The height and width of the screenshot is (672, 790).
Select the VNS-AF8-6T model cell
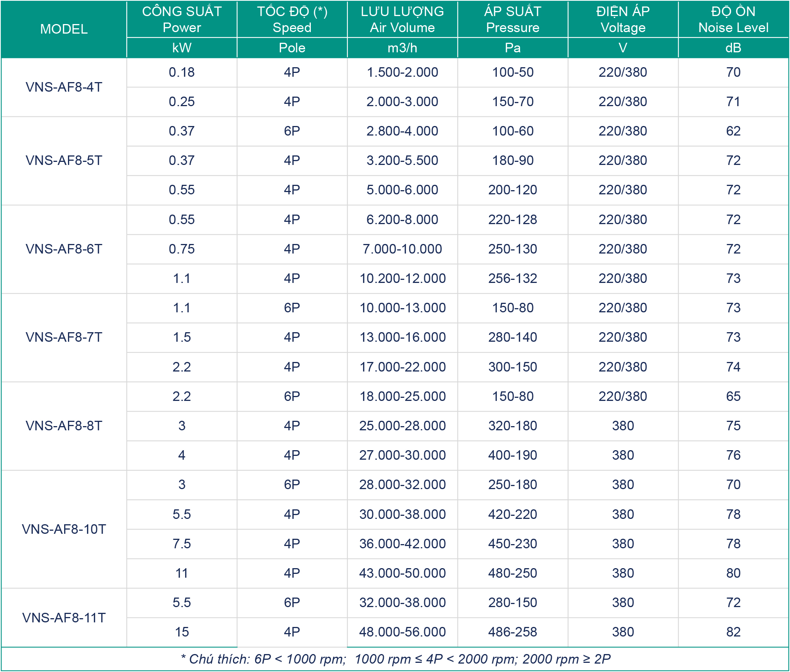tap(64, 249)
